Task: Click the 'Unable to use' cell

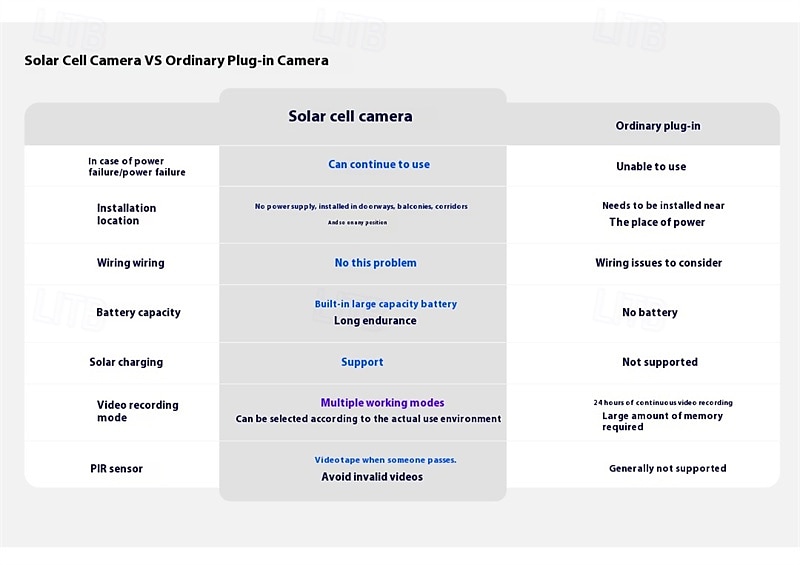Action: pyautogui.click(x=651, y=166)
